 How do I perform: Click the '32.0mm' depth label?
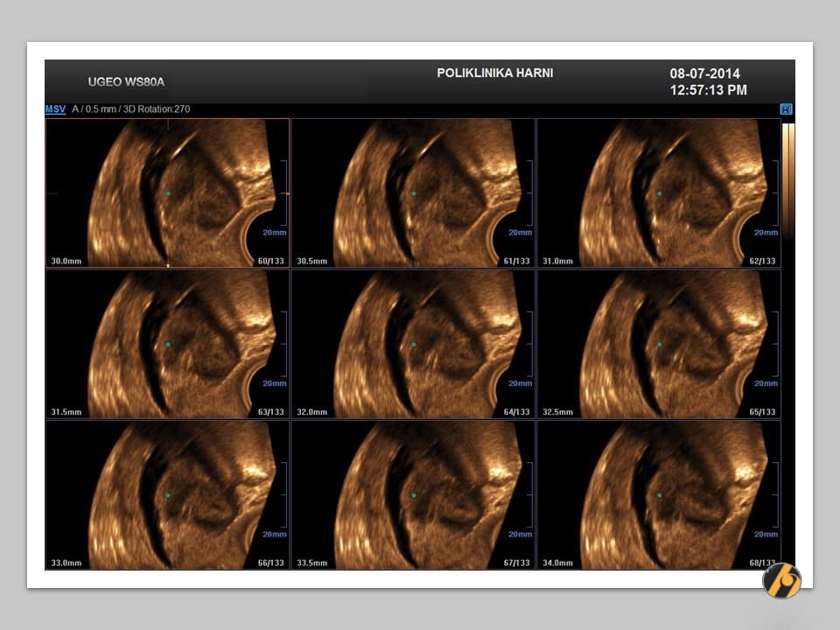(x=311, y=412)
